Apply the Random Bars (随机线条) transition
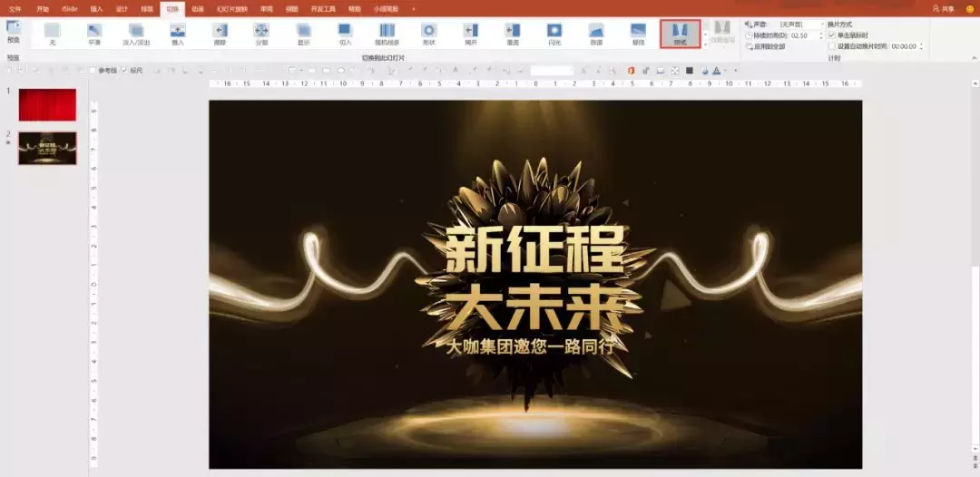The image size is (980, 477). (387, 33)
